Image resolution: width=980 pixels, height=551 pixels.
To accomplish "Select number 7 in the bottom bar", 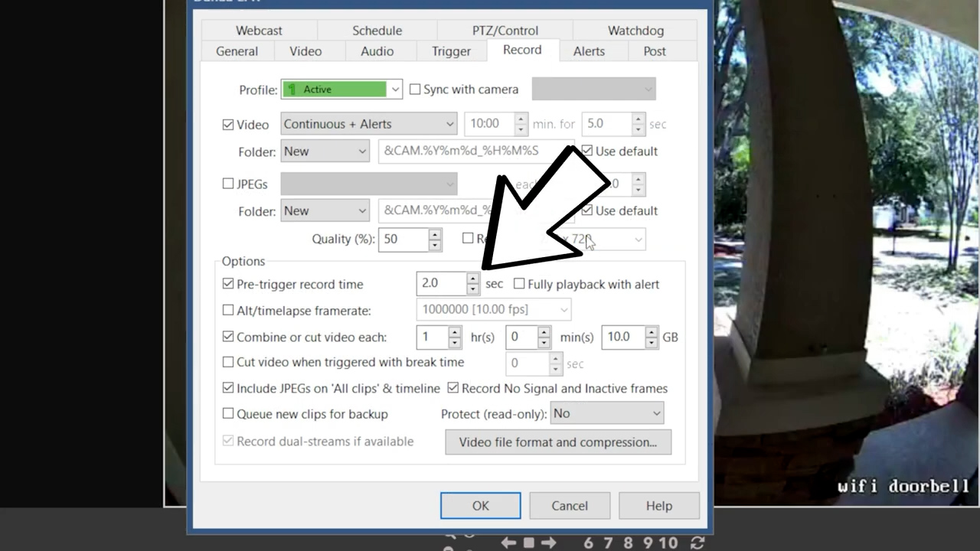I will [x=608, y=543].
